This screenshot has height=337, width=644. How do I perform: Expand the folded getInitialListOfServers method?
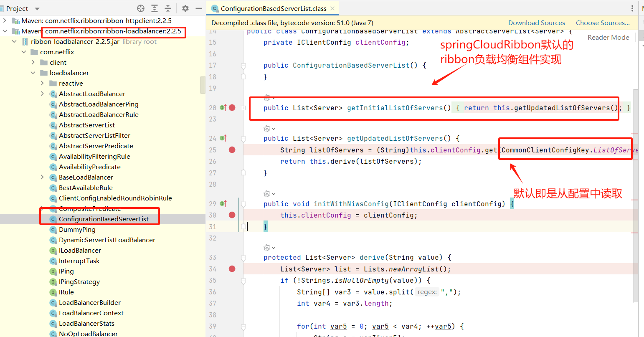coord(243,108)
